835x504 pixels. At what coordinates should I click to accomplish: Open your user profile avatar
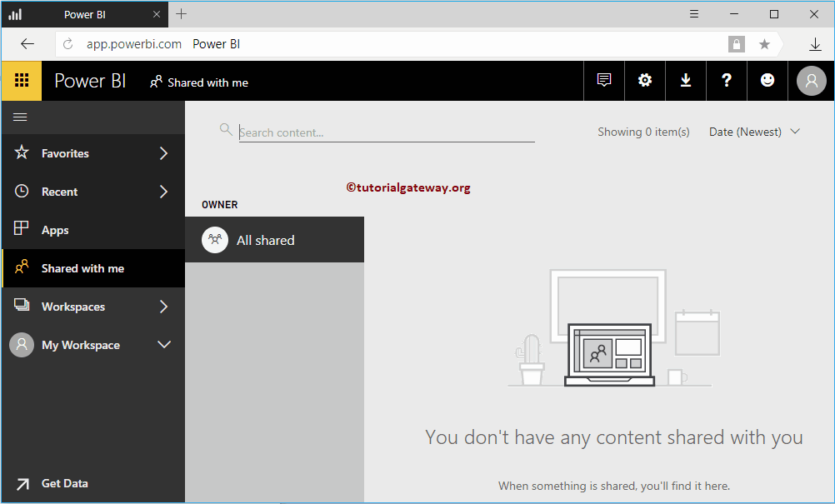click(x=809, y=80)
